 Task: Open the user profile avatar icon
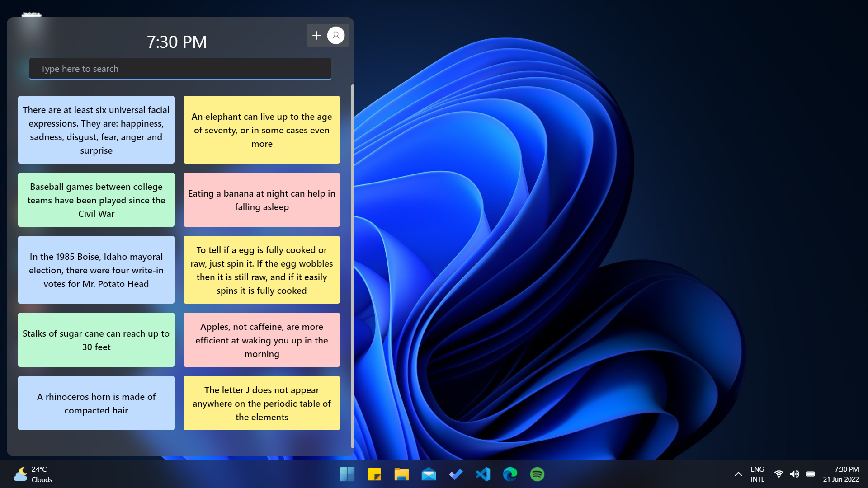[x=336, y=35]
